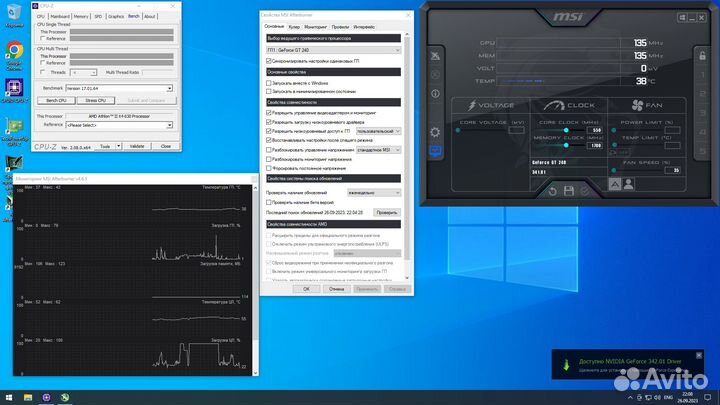
Task: Enable check for beta versions checkbox
Action: pyautogui.click(x=269, y=202)
